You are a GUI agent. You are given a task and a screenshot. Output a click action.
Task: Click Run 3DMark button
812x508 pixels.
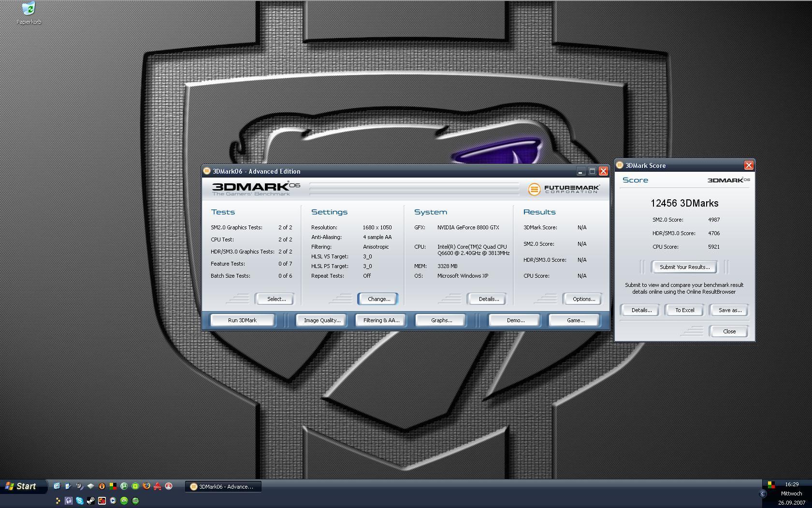(x=242, y=320)
